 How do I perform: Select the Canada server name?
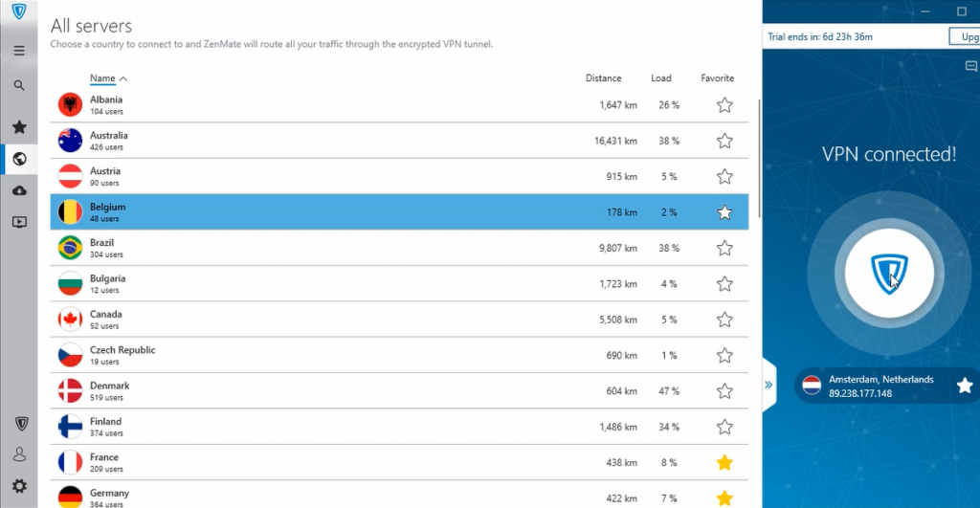(x=105, y=314)
